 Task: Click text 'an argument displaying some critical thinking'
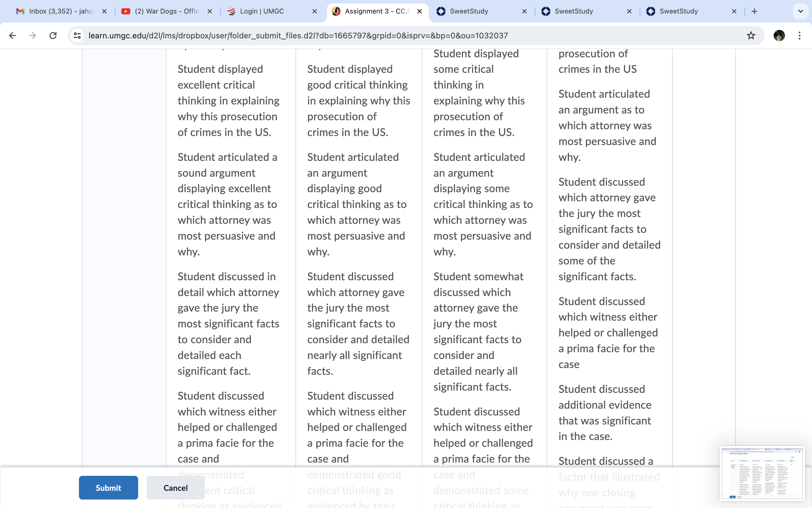483,189
